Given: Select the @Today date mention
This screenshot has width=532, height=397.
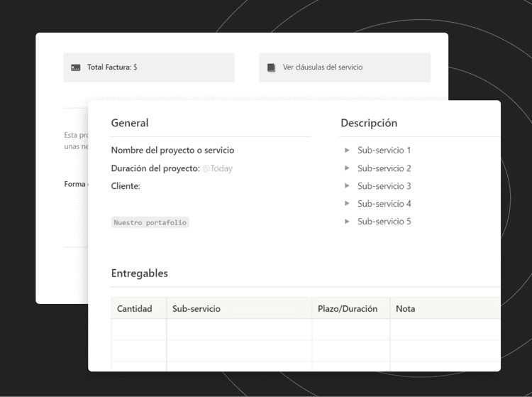Looking at the screenshot, I should [x=217, y=169].
